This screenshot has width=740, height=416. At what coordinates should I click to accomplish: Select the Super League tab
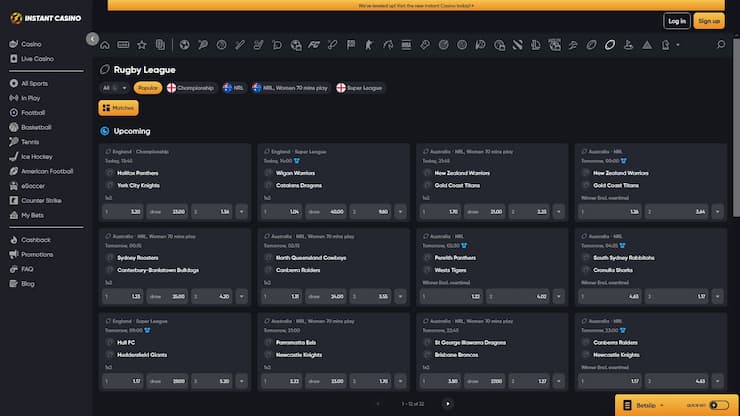(360, 88)
